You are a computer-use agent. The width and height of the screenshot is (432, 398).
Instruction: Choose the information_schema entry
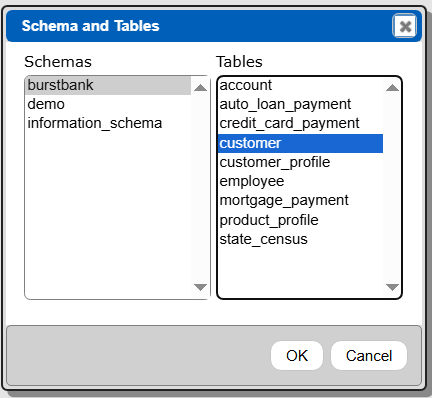point(108,123)
